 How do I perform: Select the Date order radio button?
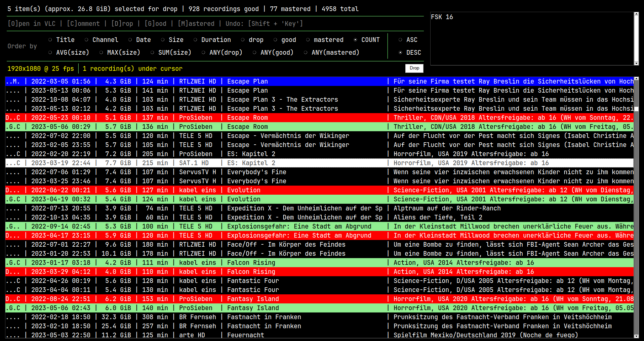(x=130, y=40)
